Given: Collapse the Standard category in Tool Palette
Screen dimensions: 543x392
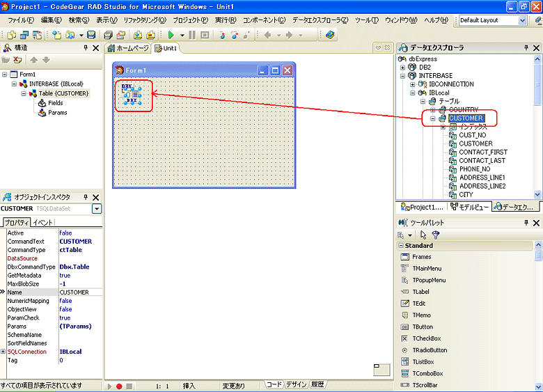Looking at the screenshot, I should pos(401,246).
